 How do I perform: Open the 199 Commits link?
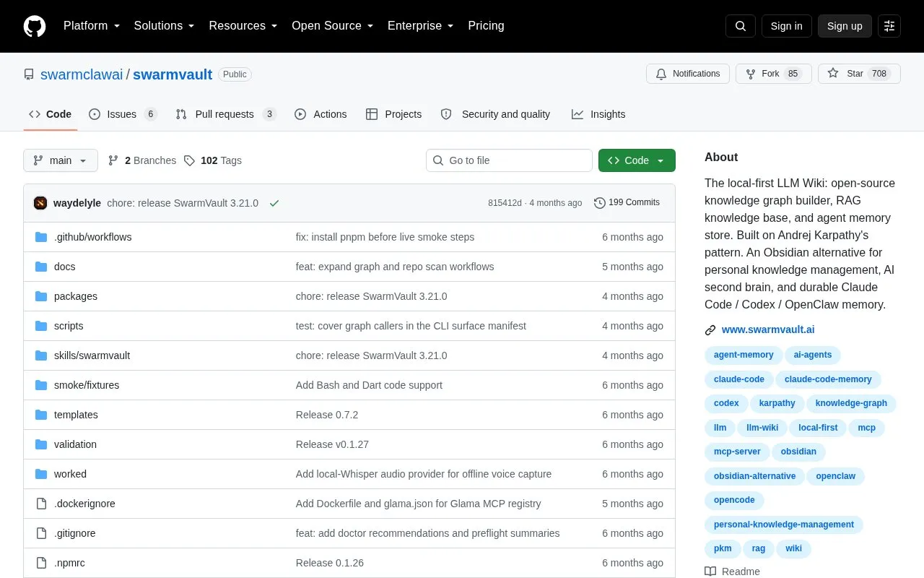pos(627,203)
